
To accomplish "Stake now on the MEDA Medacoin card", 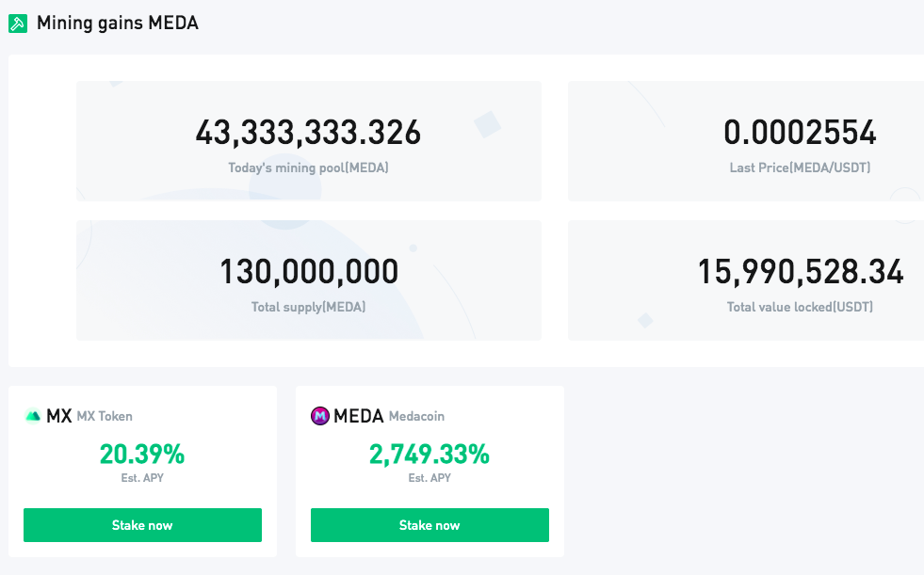I will click(430, 525).
